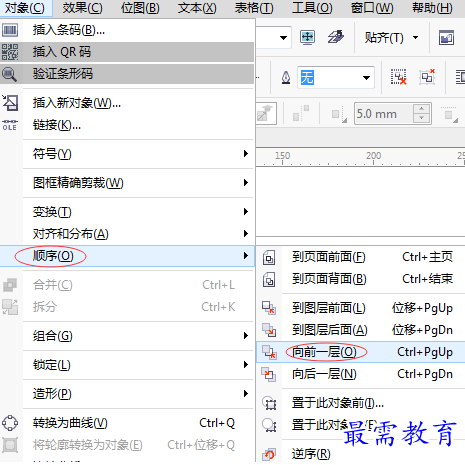465x465 pixels.
Task: Click the to front of layer icon
Action: tap(269, 308)
